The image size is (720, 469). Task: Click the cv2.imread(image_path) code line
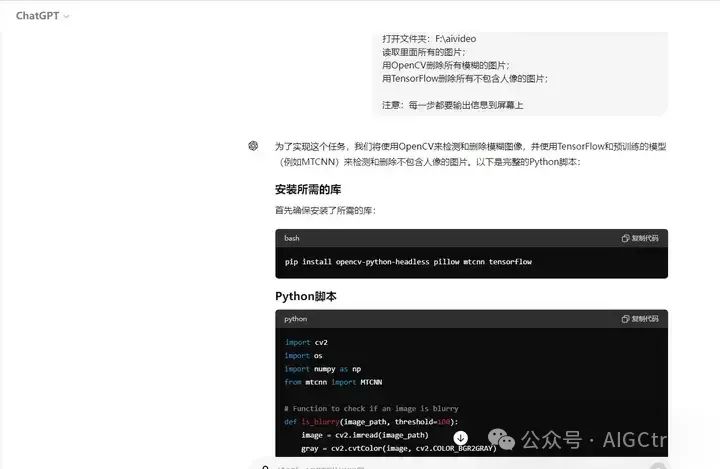pyautogui.click(x=365, y=435)
